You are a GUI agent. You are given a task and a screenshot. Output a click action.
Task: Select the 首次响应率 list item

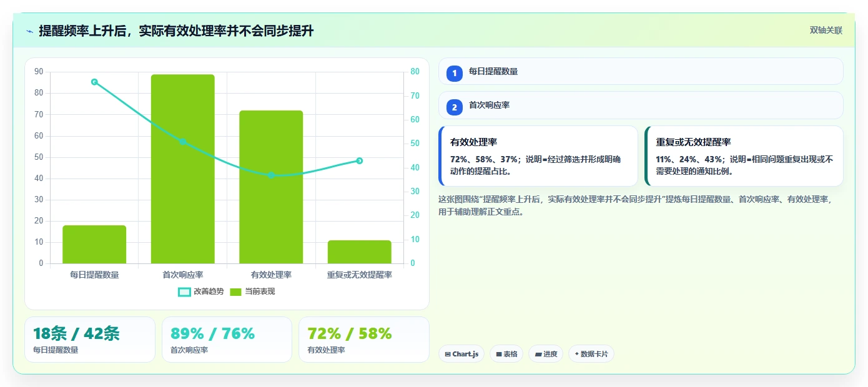click(641, 105)
